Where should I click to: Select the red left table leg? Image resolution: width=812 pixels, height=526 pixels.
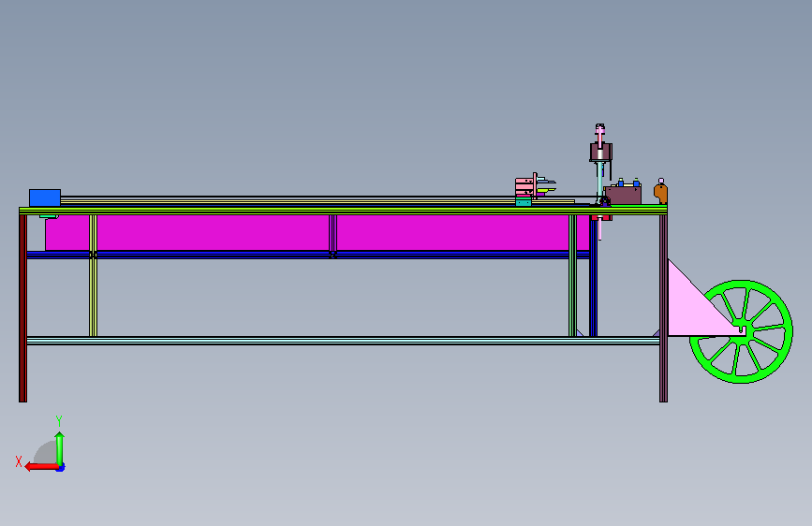pyautogui.click(x=22, y=308)
